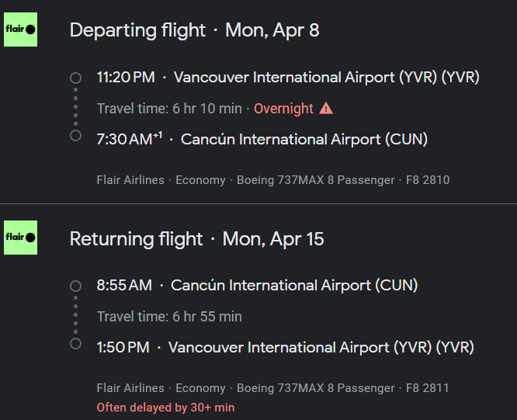The image size is (517, 420).
Task: Click the departure circle marker at 11:20 PM
Action: click(75, 78)
